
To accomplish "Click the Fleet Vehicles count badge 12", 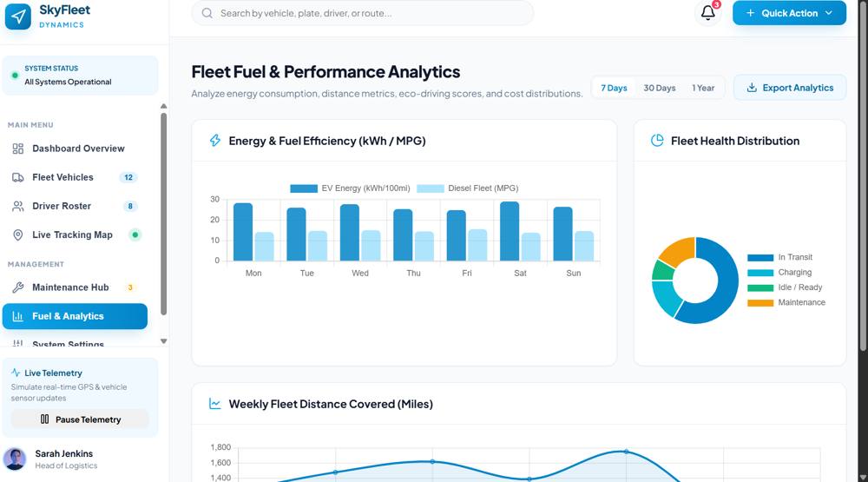I will click(x=128, y=177).
